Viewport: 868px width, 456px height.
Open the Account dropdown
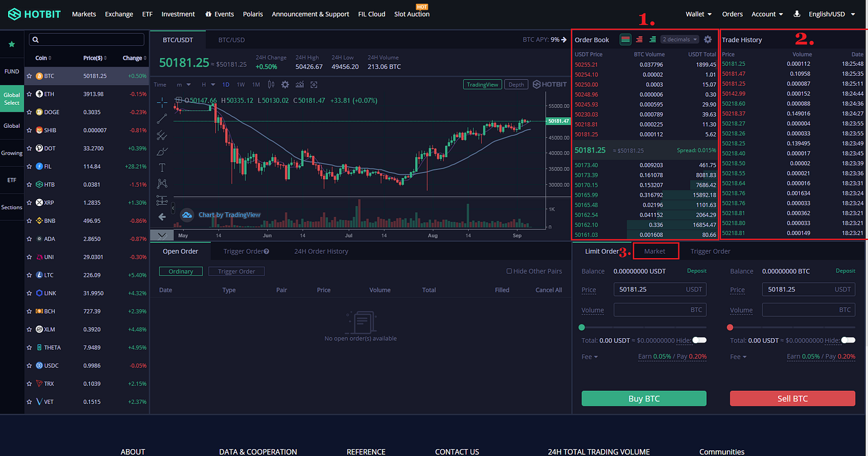[x=768, y=14]
